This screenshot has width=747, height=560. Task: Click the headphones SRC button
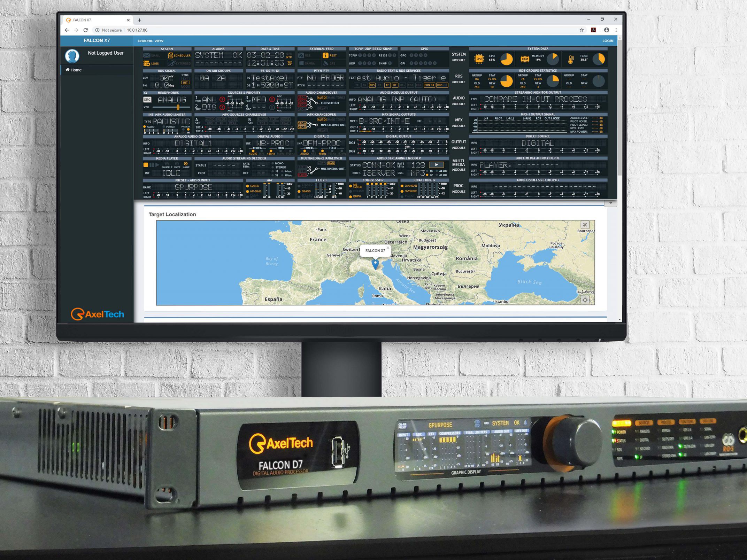point(147,100)
